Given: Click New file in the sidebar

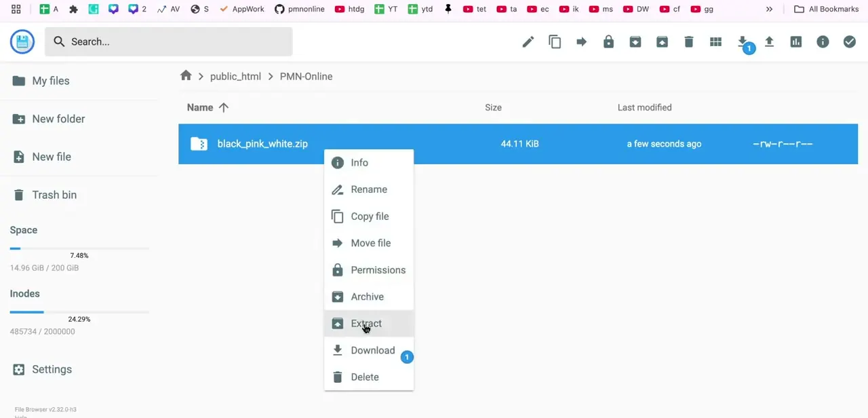Looking at the screenshot, I should [42, 157].
